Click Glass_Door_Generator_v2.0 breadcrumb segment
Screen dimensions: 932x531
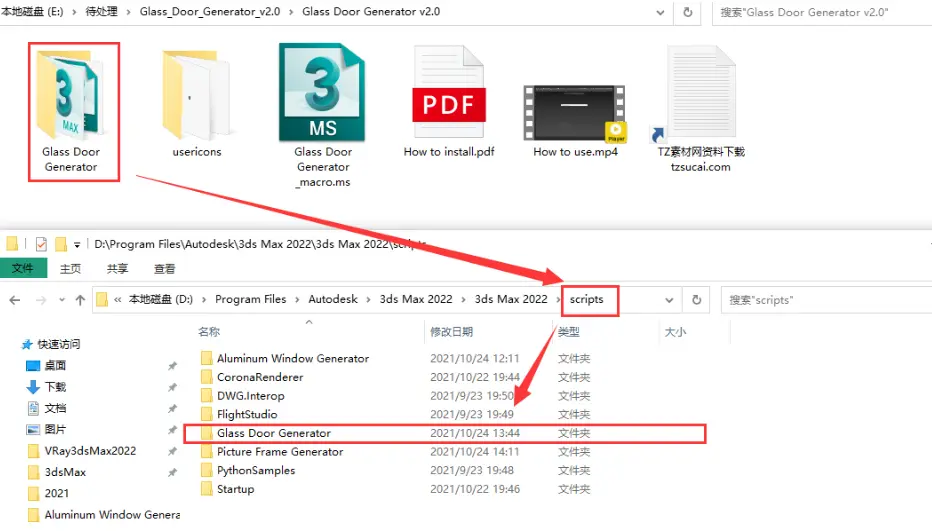coord(210,11)
